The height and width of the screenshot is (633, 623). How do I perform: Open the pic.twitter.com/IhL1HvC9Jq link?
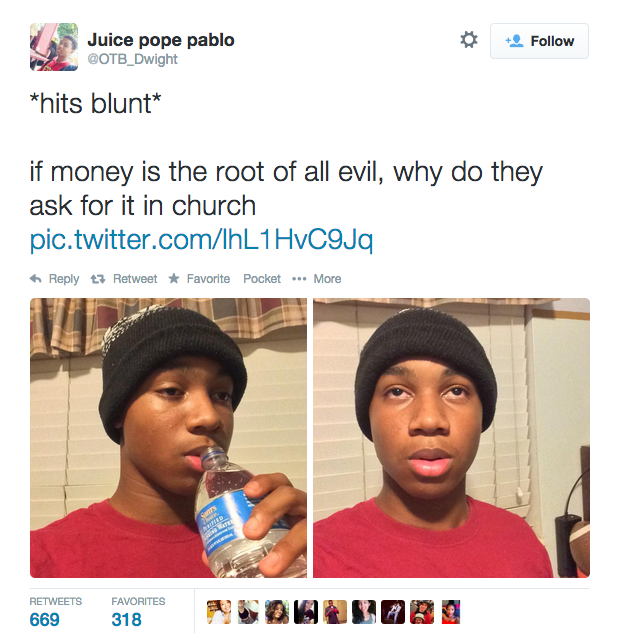201,240
